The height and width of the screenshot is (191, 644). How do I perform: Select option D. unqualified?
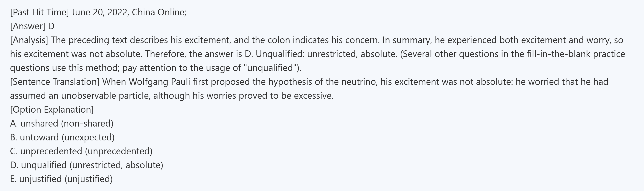tap(44, 165)
